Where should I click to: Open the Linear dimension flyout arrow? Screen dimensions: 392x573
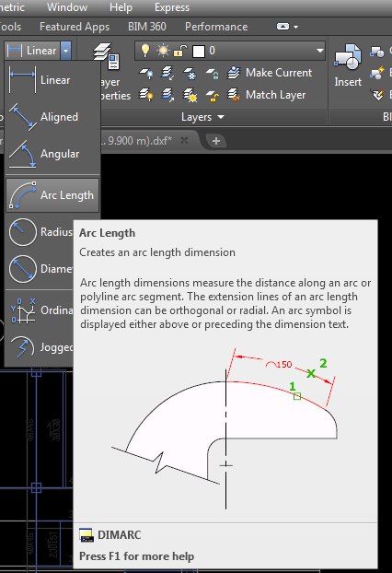tap(65, 51)
